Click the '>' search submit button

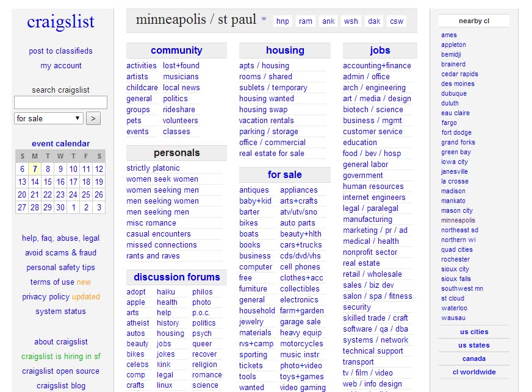[93, 118]
